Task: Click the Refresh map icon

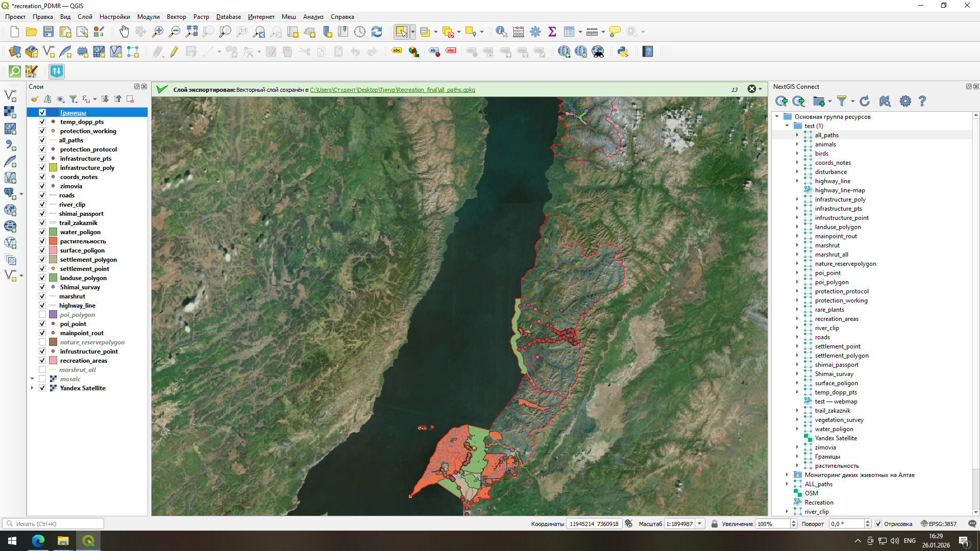Action: click(377, 32)
